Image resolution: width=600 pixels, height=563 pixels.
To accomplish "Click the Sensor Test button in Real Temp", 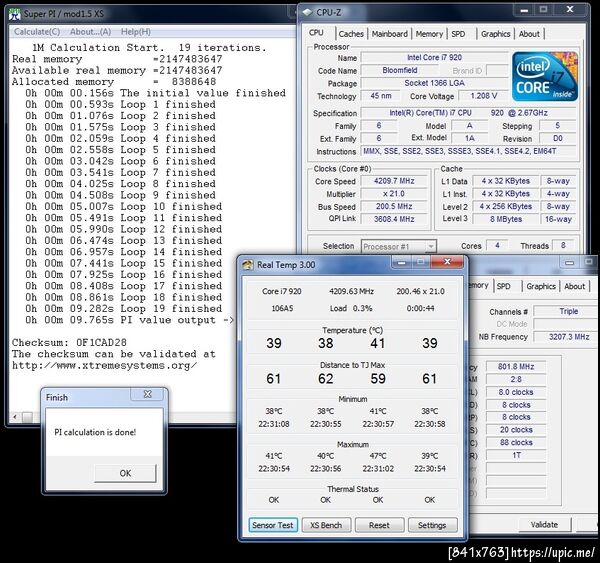I will [x=273, y=525].
